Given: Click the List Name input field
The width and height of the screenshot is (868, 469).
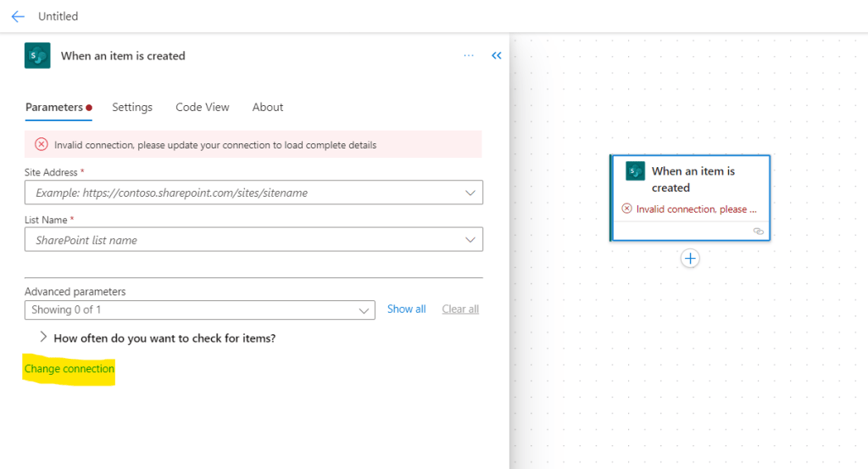Looking at the screenshot, I should (x=253, y=240).
